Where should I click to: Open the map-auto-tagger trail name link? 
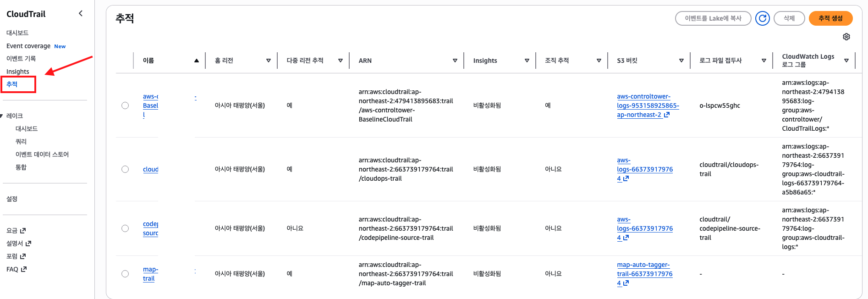[x=150, y=274]
